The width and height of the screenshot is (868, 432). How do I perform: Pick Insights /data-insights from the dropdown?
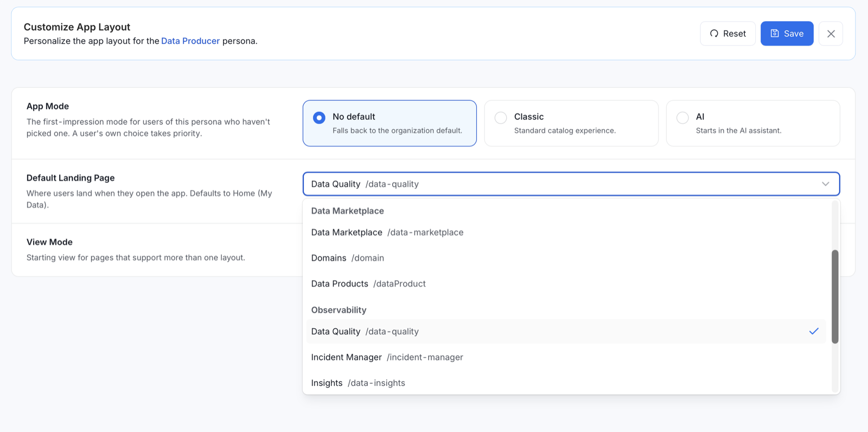click(566, 383)
